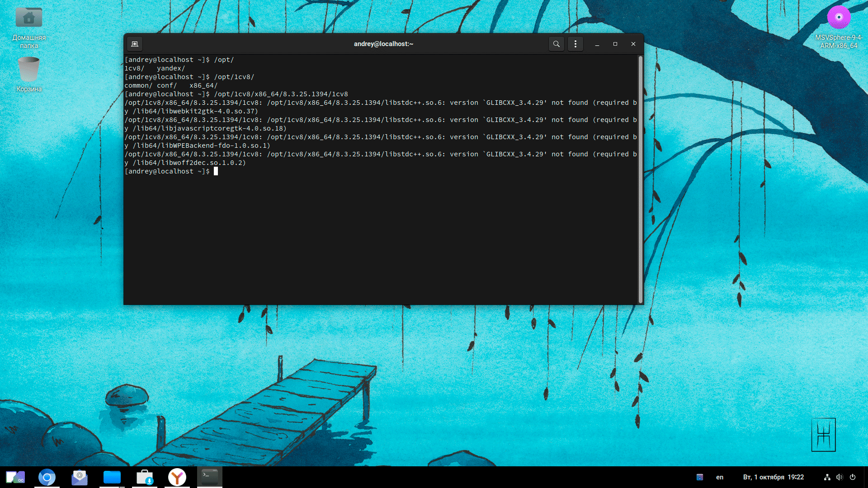This screenshot has height=488, width=868.
Task: Click the terminal search magnifier icon
Action: click(x=557, y=44)
